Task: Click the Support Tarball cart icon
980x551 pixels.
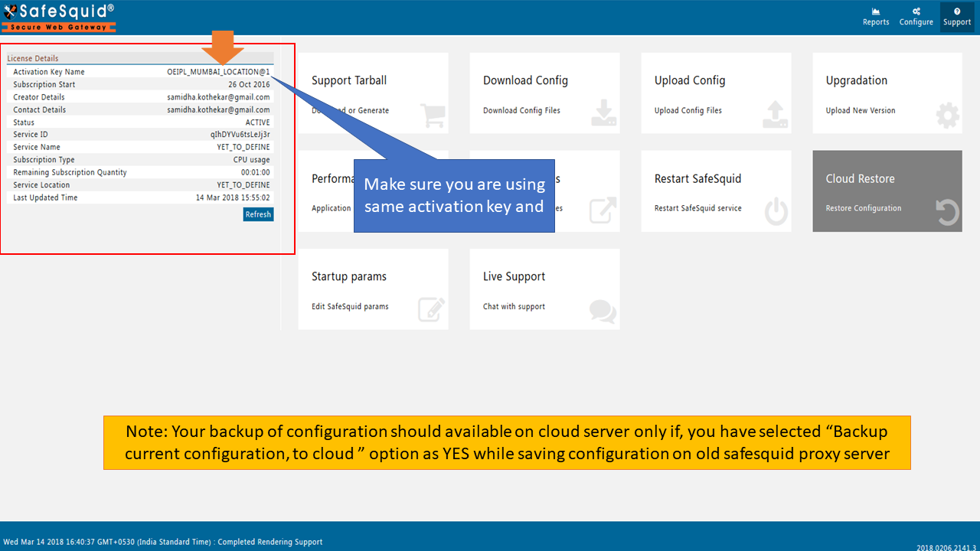Action: point(433,115)
